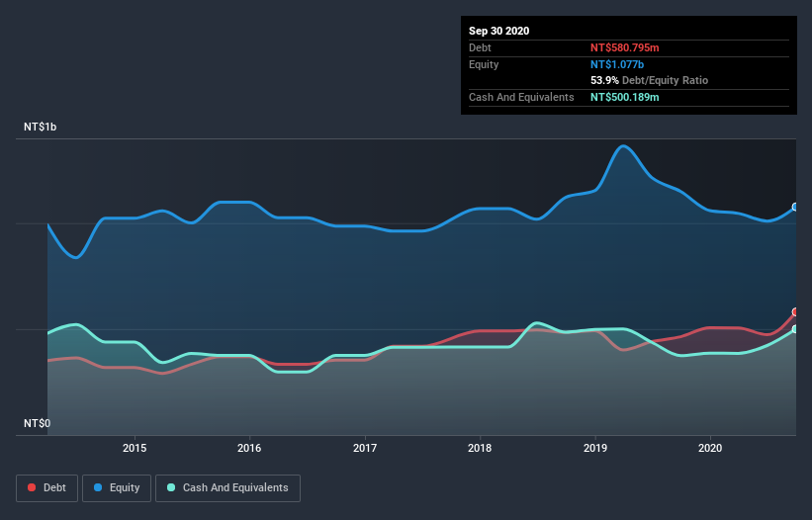Click the NT$0 axis label
This screenshot has height=520, width=812.
[38, 423]
